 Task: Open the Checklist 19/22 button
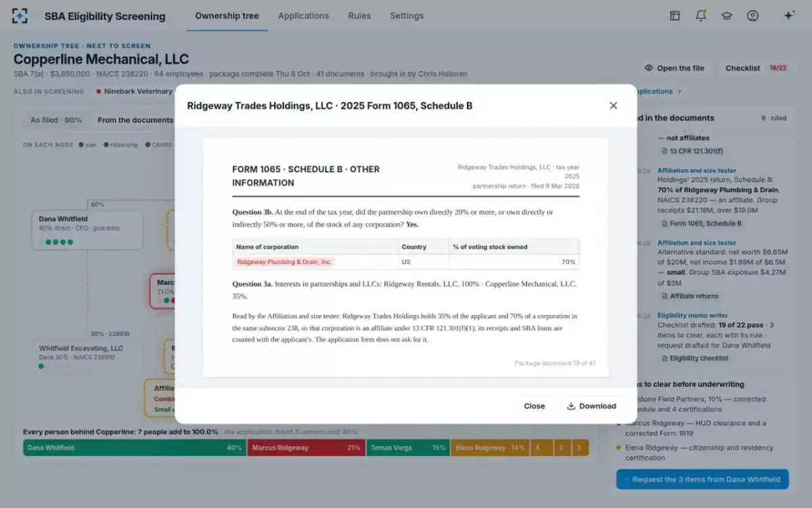click(756, 68)
